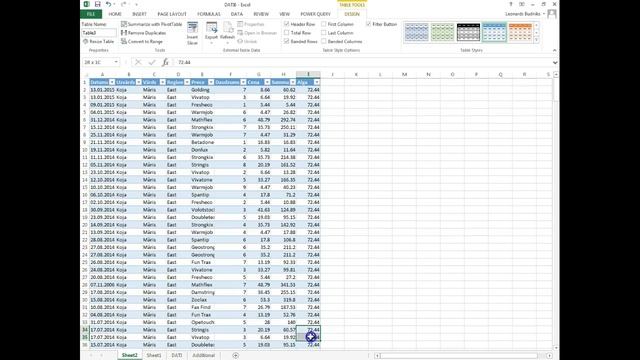
Task: Cancel the formula bar entry with X
Action: click(x=138, y=62)
